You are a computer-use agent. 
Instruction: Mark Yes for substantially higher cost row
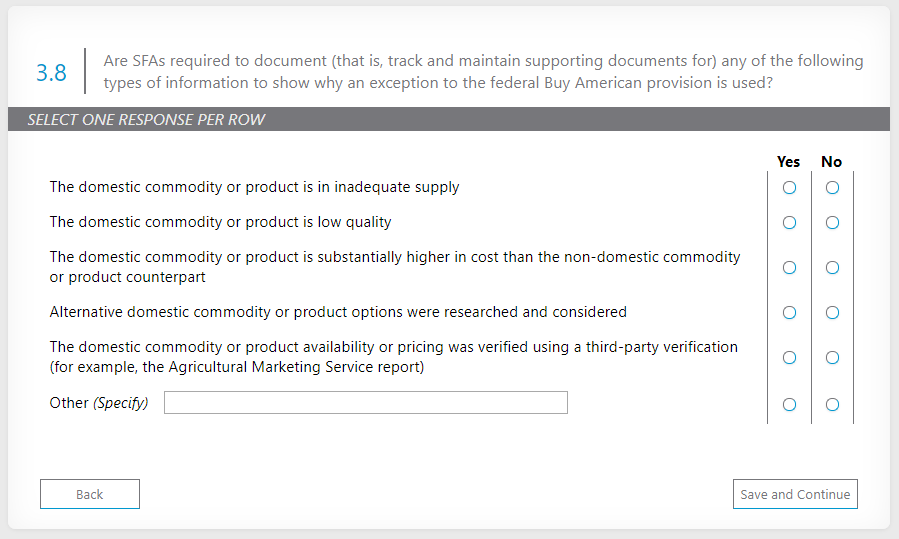coord(789,267)
